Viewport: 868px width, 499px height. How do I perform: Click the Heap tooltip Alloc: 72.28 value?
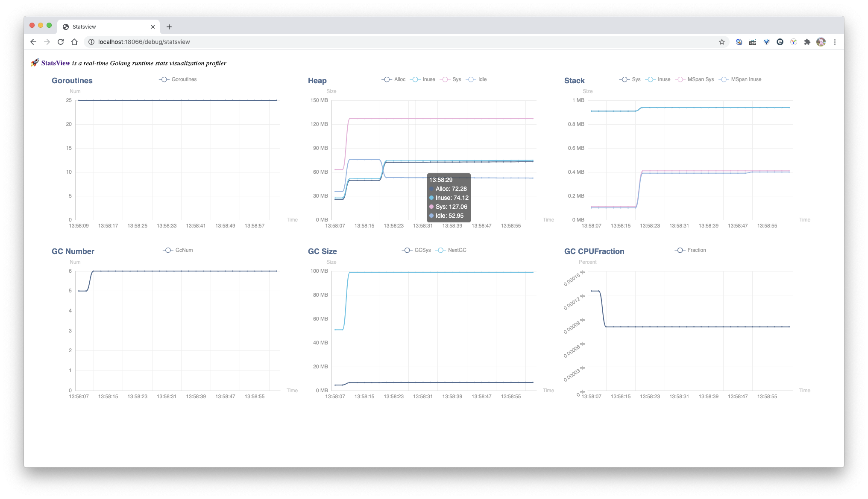tap(448, 189)
